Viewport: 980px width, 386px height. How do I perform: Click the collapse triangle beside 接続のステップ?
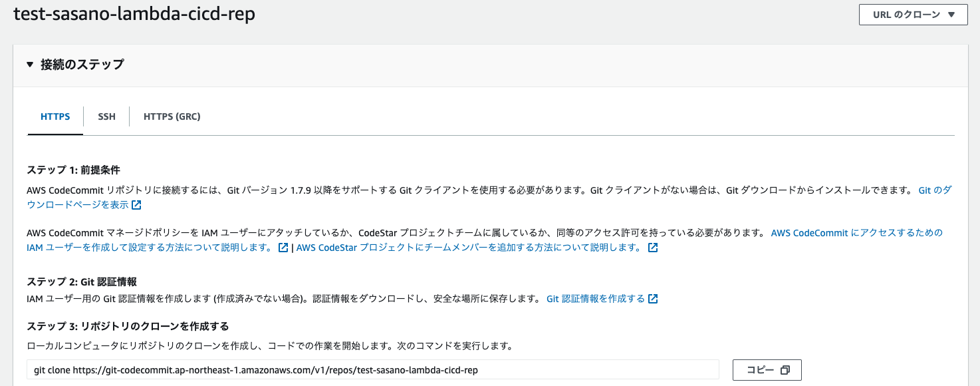point(29,65)
